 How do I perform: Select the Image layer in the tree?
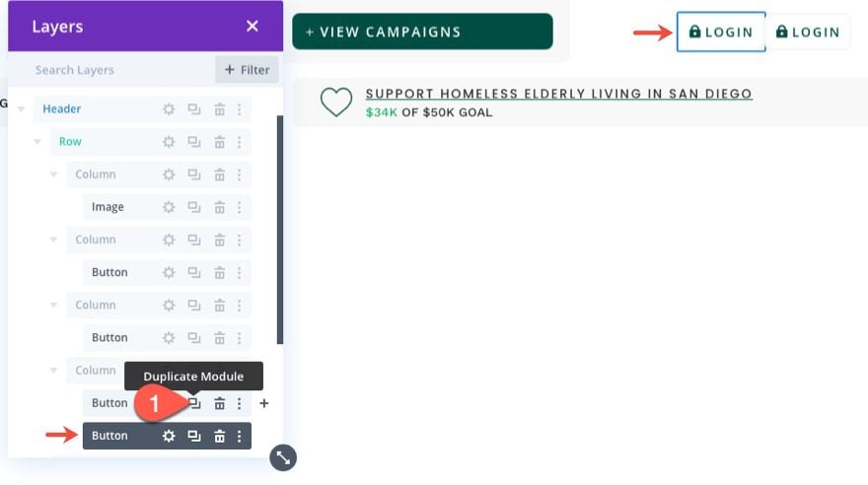click(108, 207)
